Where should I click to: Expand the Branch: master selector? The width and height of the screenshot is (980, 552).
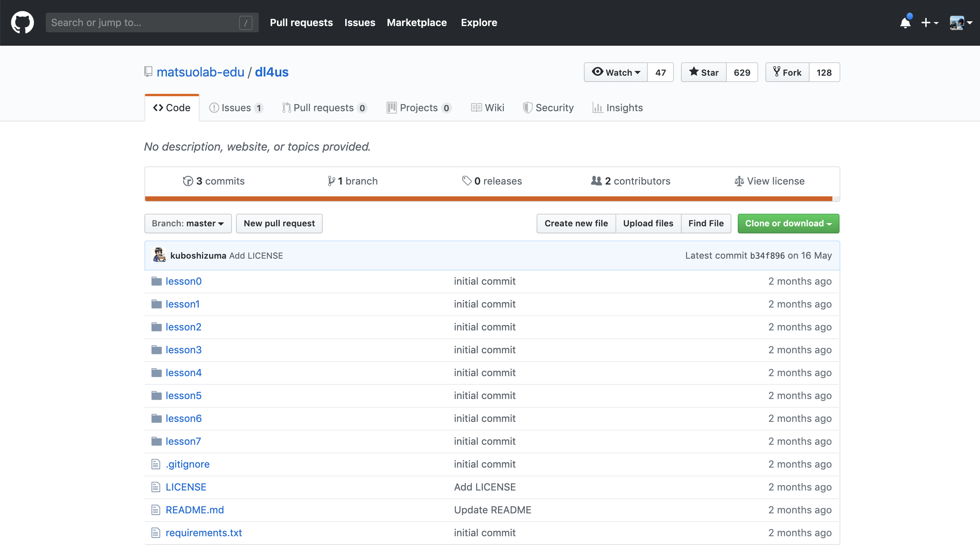pos(188,224)
